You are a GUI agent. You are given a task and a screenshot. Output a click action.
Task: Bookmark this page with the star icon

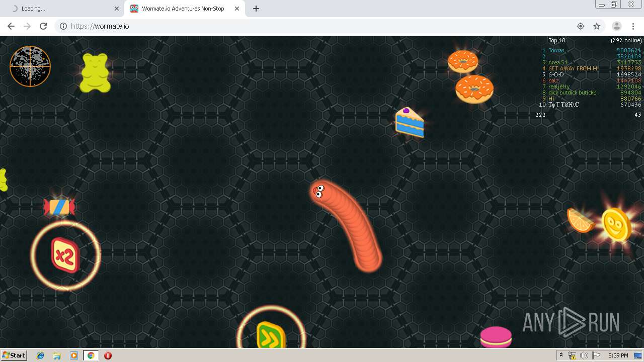coord(597,26)
